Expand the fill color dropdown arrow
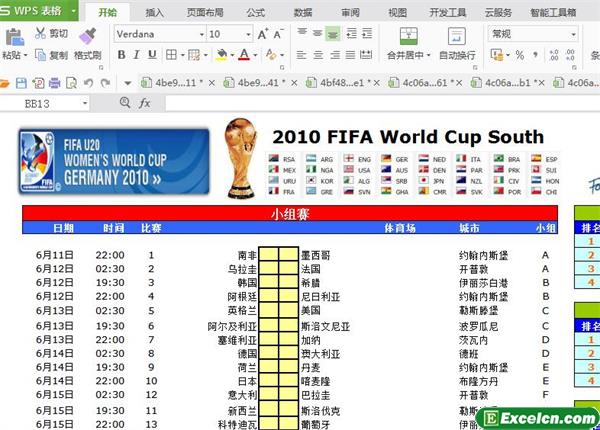 232,55
